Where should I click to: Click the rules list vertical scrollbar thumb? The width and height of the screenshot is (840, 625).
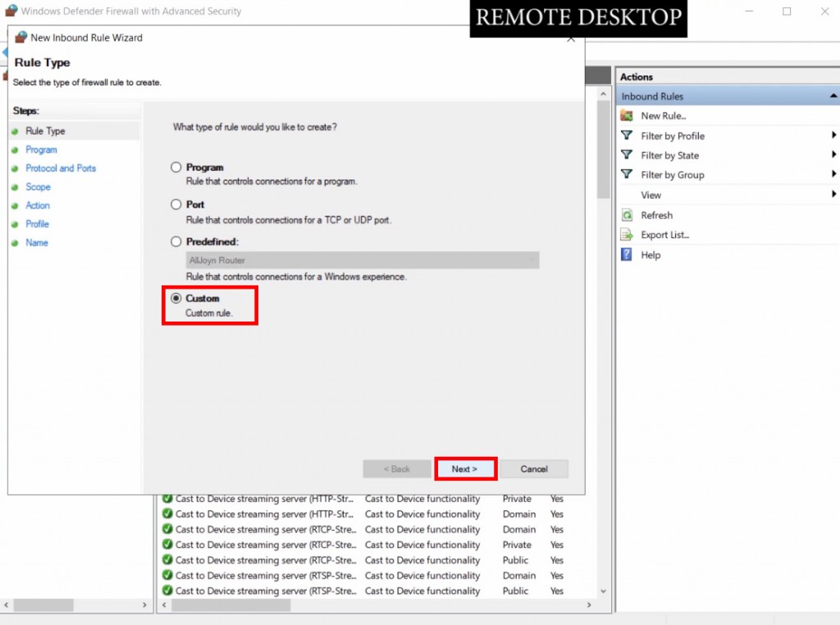point(603,150)
